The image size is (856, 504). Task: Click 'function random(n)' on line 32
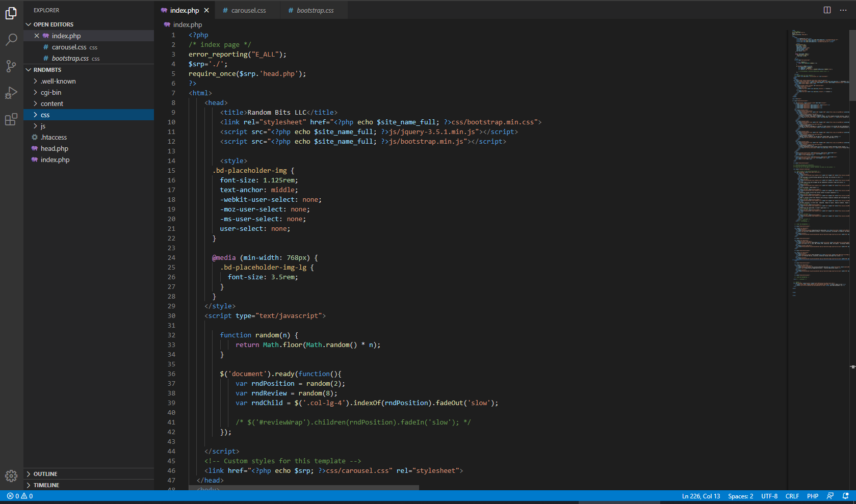pyautogui.click(x=255, y=335)
